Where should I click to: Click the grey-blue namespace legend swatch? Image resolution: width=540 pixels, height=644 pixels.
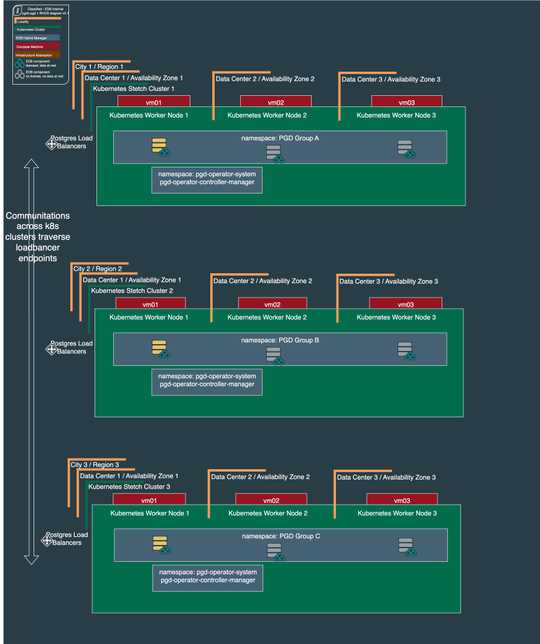coord(37,38)
